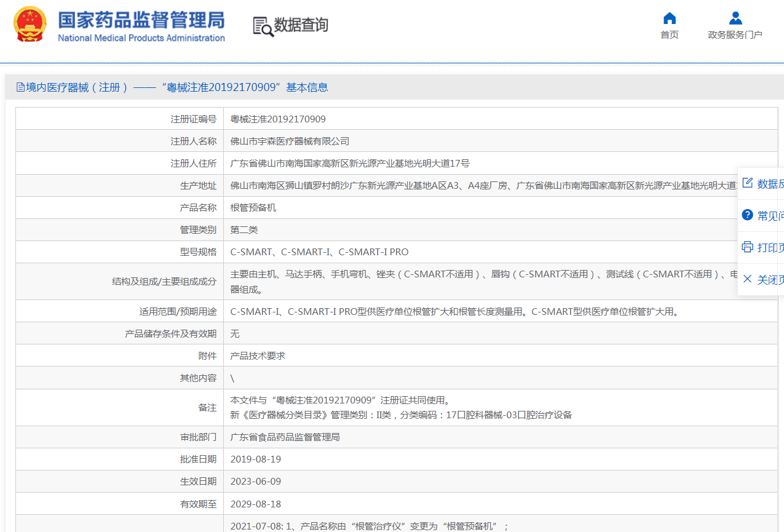Open 数据查询 heading link
The width and height of the screenshot is (784, 532).
click(301, 25)
